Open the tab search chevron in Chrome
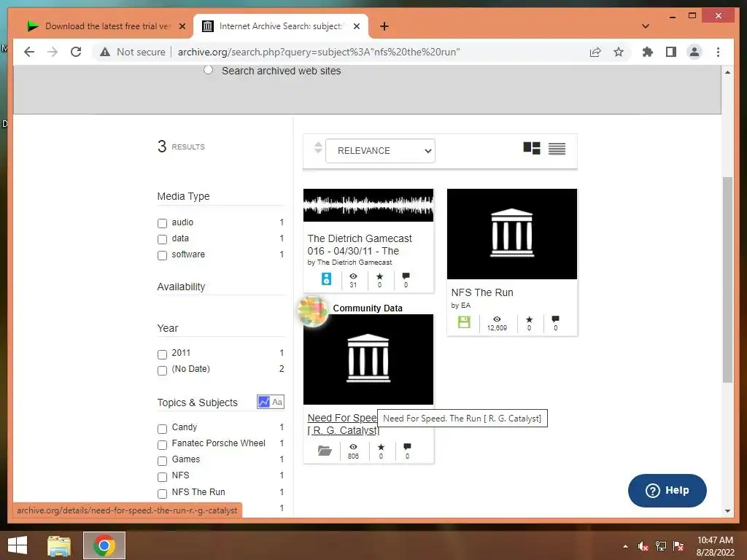Image resolution: width=747 pixels, height=560 pixels. click(x=646, y=26)
